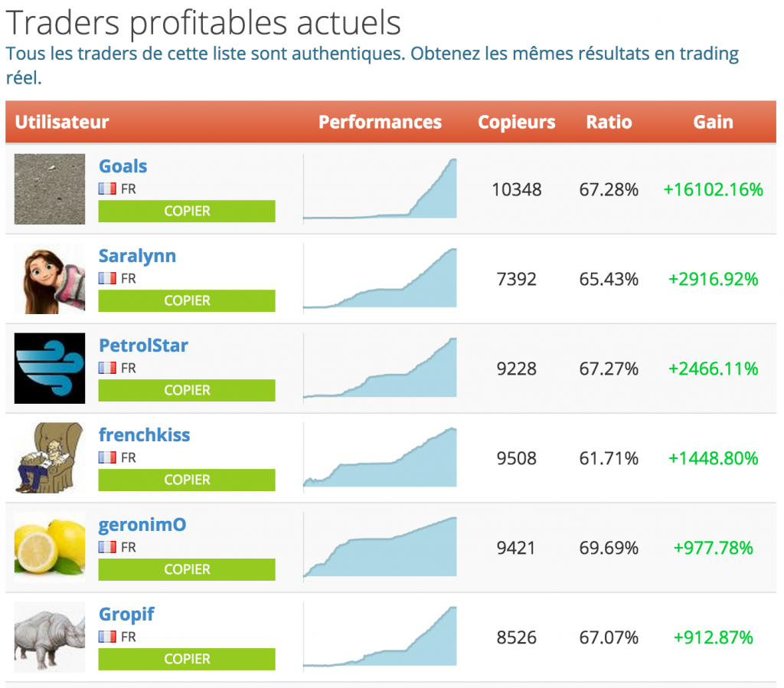Click the Performances column header
This screenshot has width=784, height=688.
click(380, 122)
